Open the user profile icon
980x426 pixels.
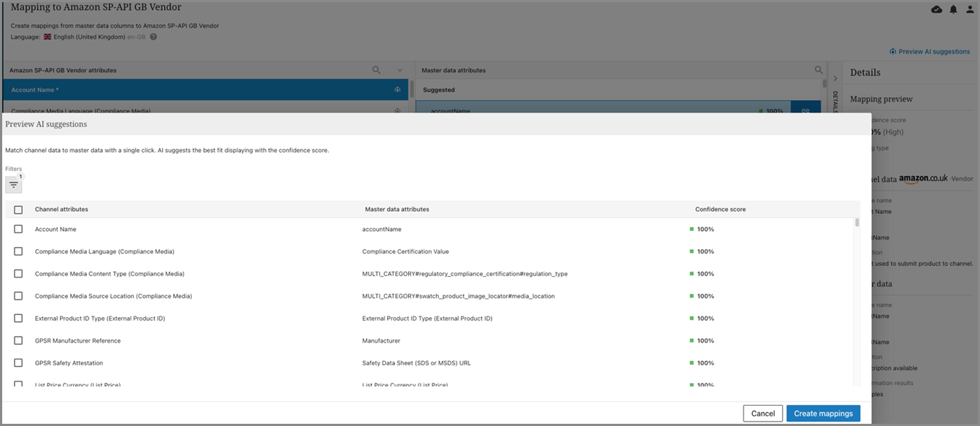pos(969,9)
